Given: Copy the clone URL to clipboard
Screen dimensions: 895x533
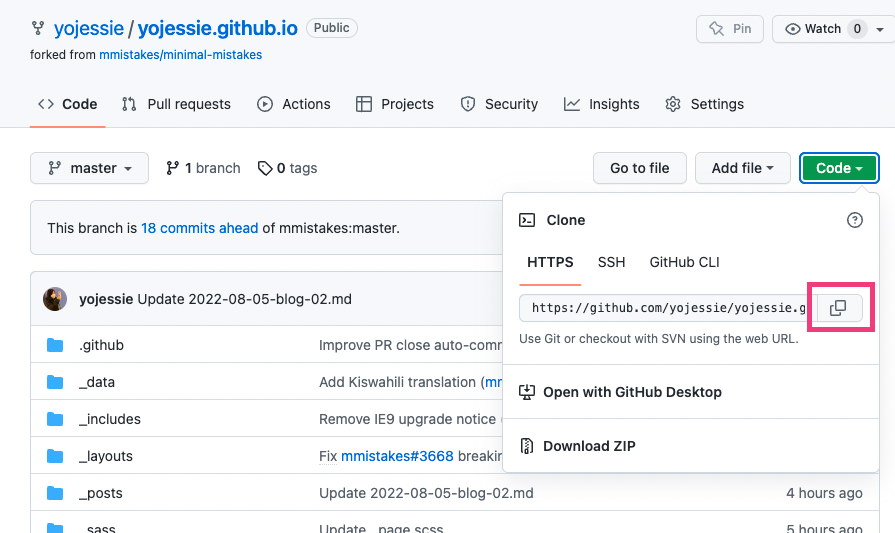Looking at the screenshot, I should [x=838, y=308].
